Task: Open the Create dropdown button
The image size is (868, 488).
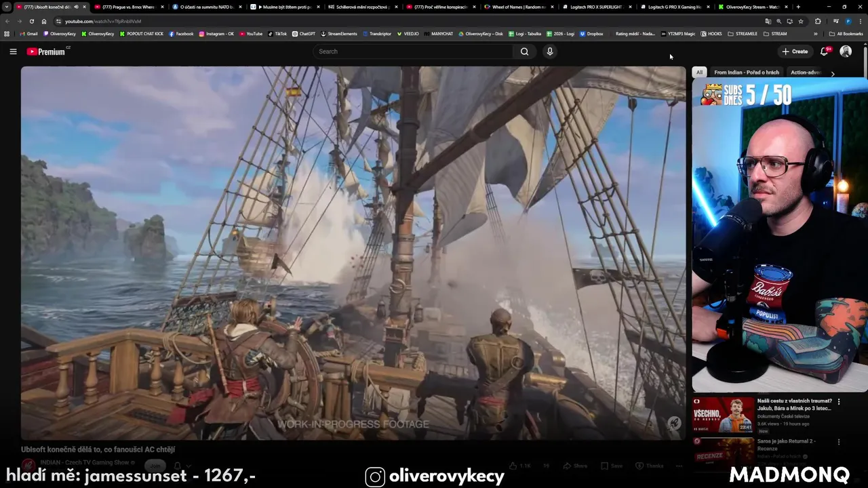Action: (795, 52)
